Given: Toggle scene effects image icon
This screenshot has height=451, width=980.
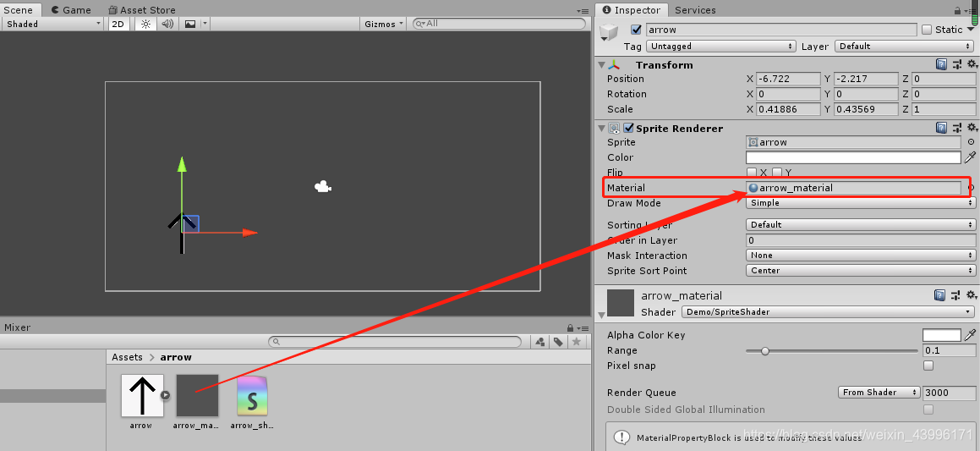Looking at the screenshot, I should [190, 24].
